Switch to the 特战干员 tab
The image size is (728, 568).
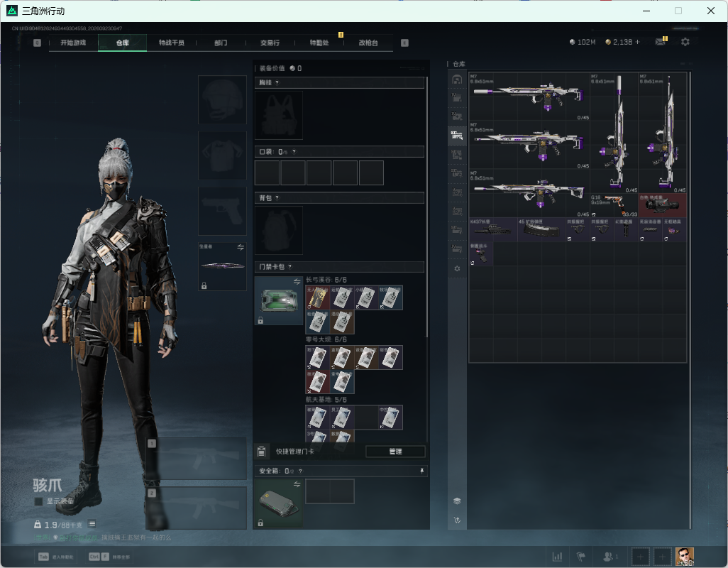[171, 43]
